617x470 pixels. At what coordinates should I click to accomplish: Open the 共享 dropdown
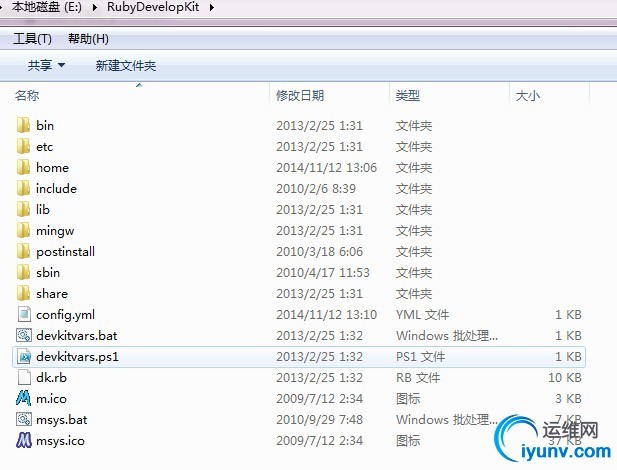[x=46, y=65]
